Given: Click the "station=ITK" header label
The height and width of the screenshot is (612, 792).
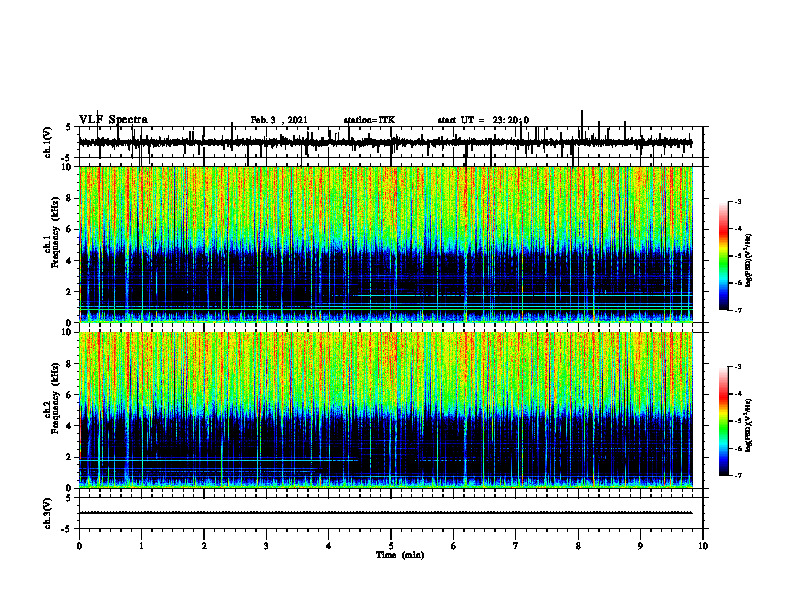Looking at the screenshot, I should pos(369,120).
